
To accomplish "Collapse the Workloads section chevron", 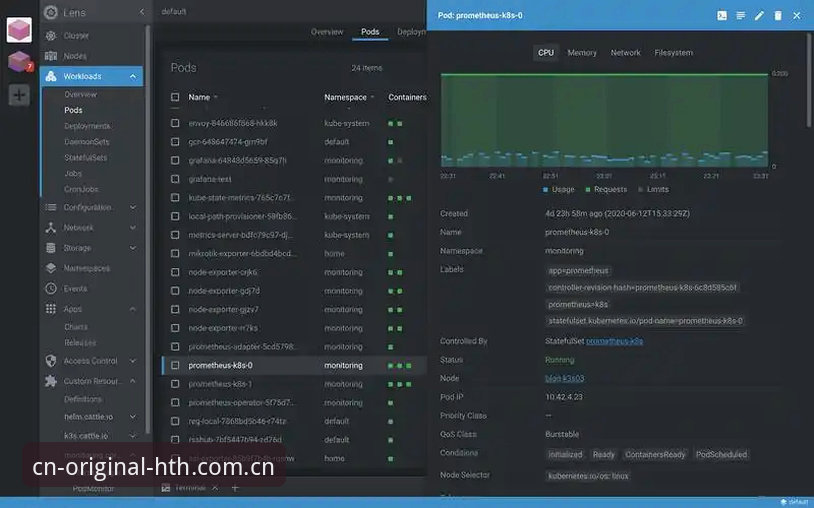I will click(133, 76).
